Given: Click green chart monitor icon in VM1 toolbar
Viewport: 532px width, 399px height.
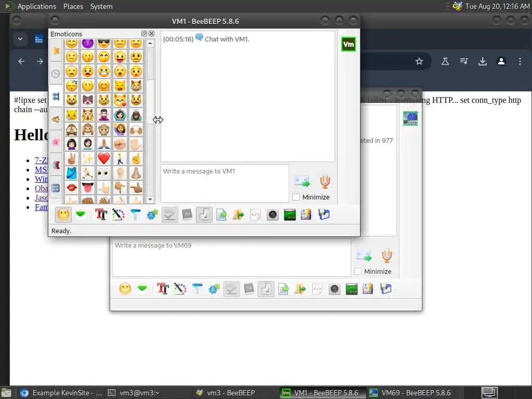Looking at the screenshot, I should point(289,215).
